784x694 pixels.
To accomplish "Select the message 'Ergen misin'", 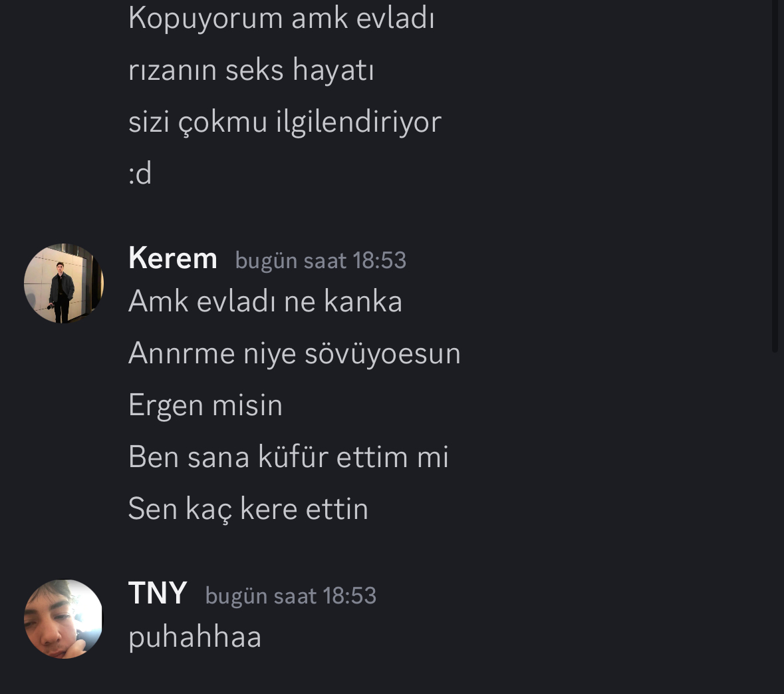I will 205,405.
